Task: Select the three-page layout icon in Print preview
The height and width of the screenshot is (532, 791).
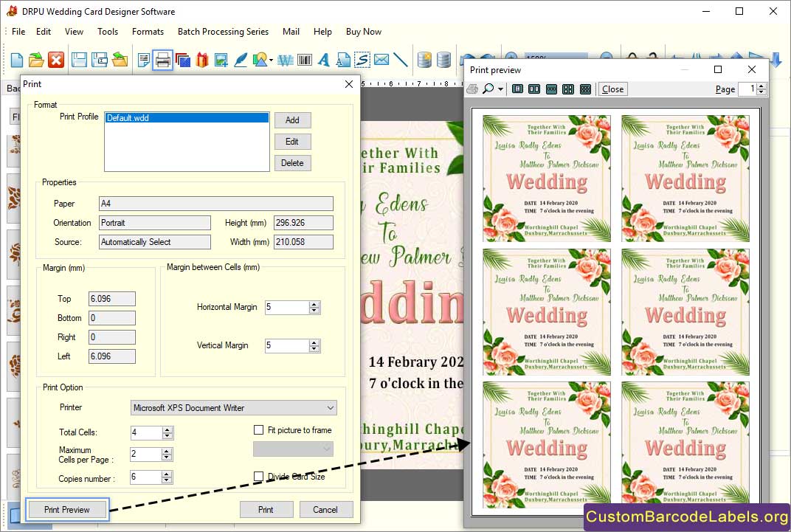Action: coord(551,89)
